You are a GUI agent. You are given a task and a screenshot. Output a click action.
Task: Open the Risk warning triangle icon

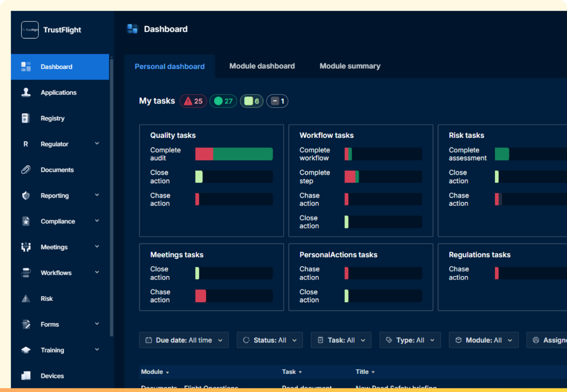(x=25, y=298)
